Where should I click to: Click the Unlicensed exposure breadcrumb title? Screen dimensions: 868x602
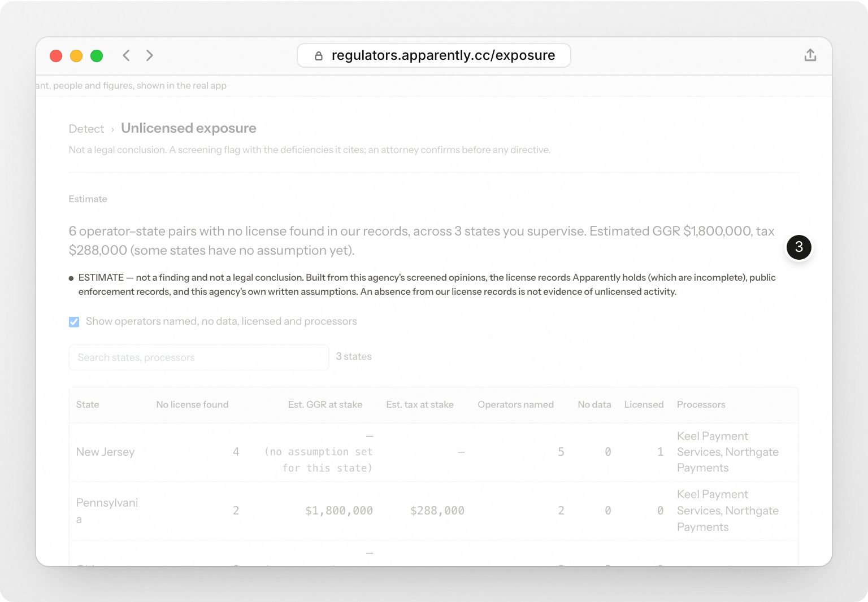click(188, 128)
